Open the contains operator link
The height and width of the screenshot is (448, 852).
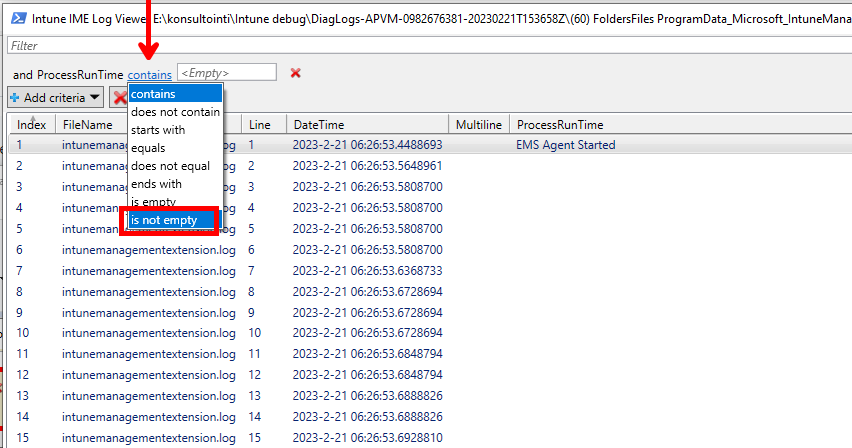[149, 74]
